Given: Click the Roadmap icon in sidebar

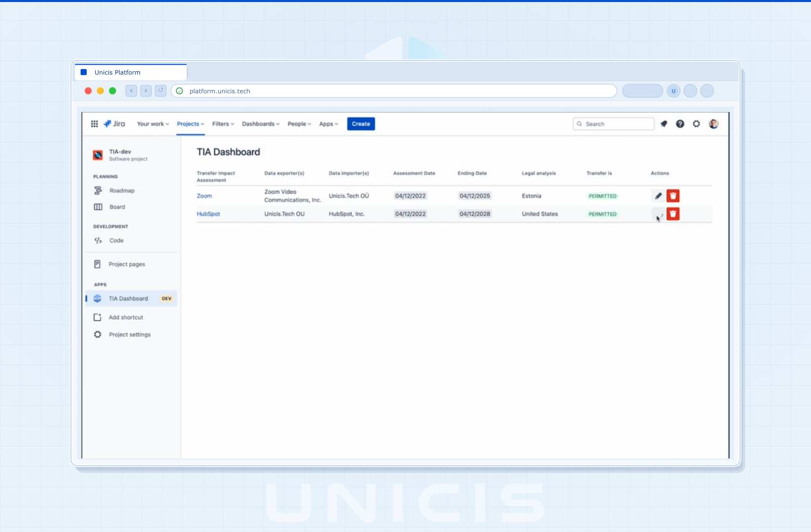Looking at the screenshot, I should (98, 191).
